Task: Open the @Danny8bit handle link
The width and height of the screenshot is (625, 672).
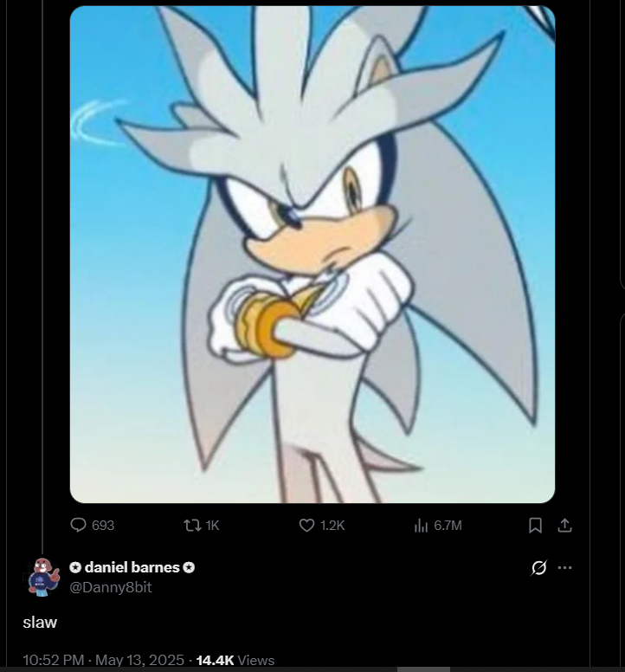Action: pos(111,587)
